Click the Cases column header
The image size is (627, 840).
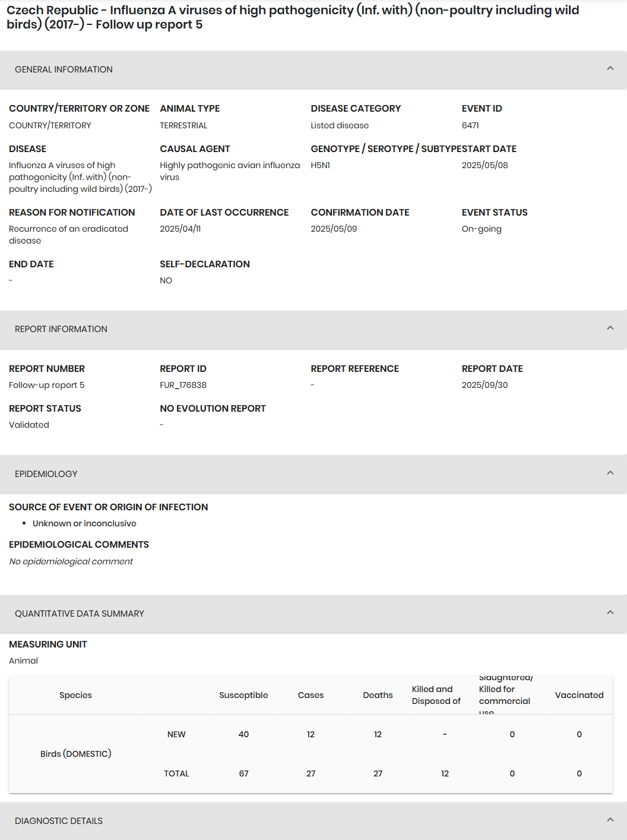coord(311,695)
